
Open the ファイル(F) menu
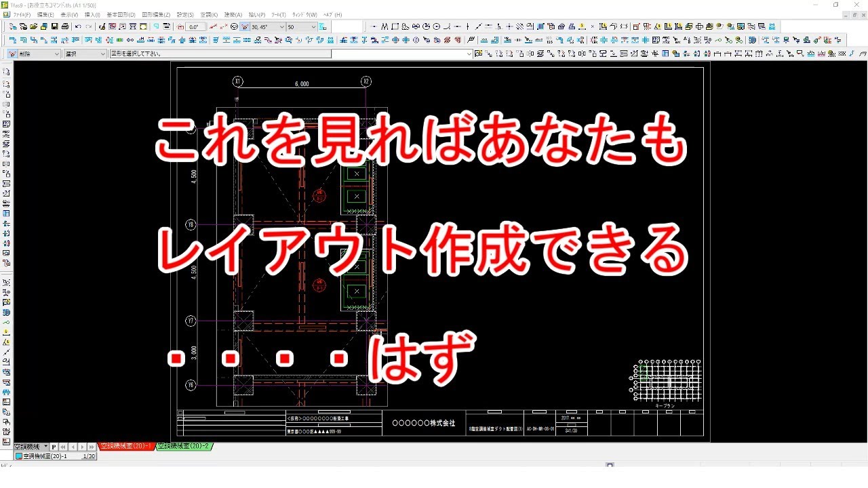click(x=21, y=14)
